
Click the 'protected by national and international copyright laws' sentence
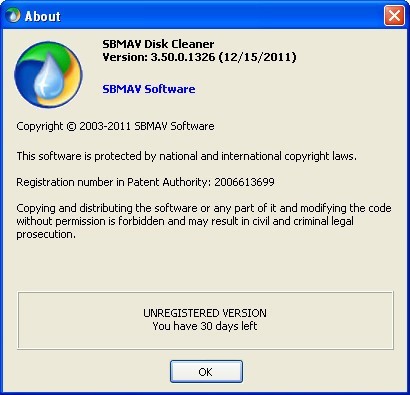click(187, 156)
